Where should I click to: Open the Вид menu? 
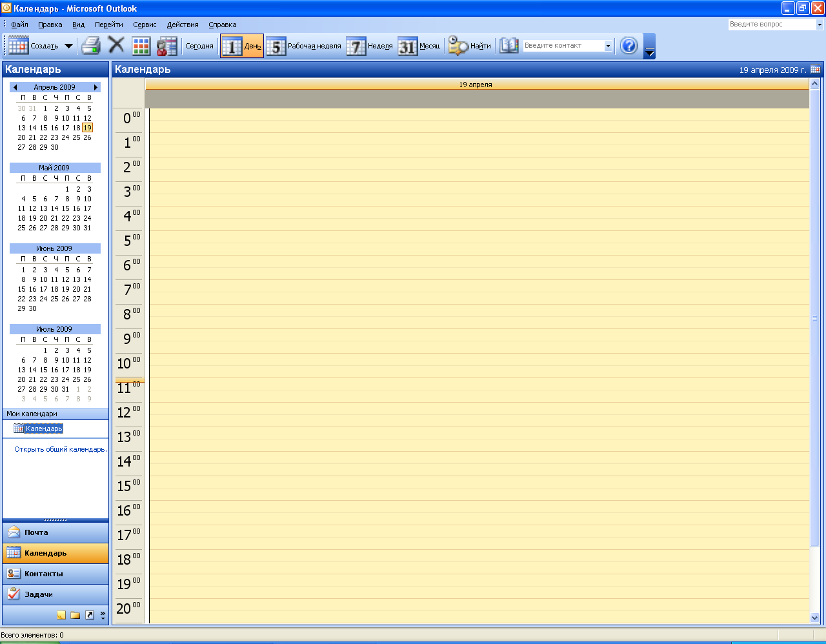78,25
